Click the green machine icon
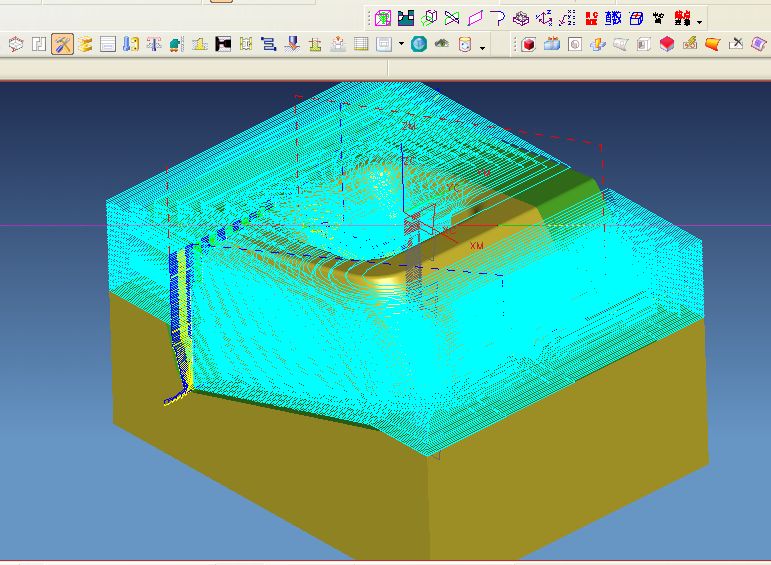This screenshot has width=771, height=565. pos(177,44)
